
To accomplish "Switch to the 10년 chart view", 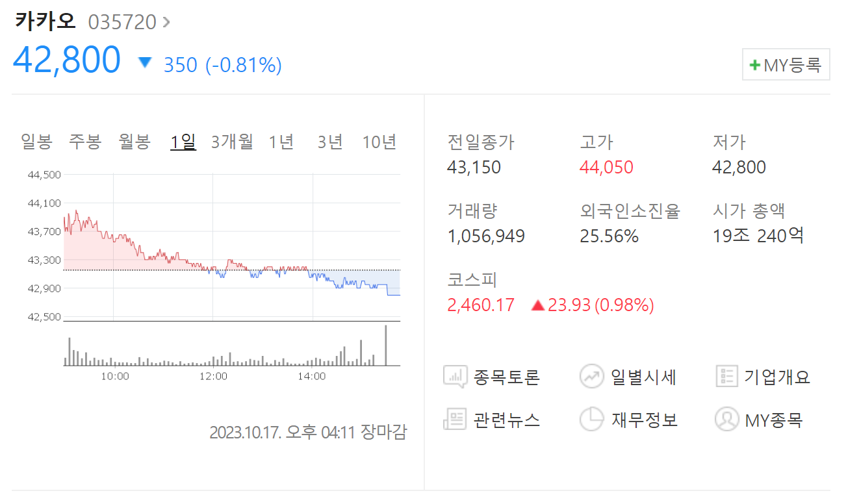I will coord(379,141).
